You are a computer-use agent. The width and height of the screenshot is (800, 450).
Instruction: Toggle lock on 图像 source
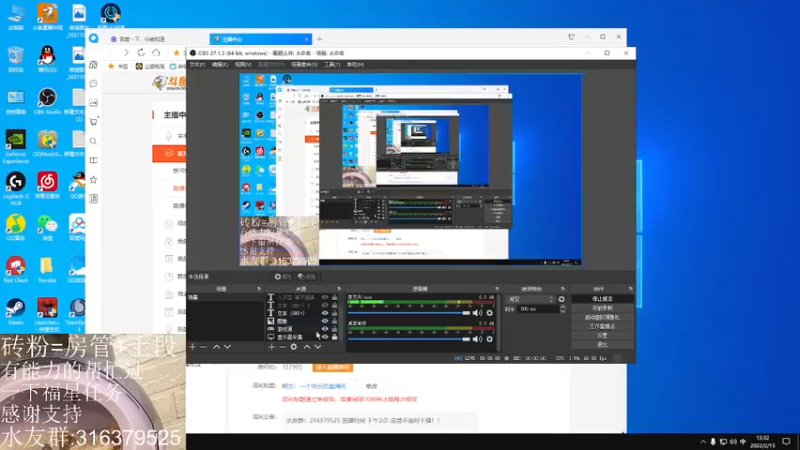(335, 321)
